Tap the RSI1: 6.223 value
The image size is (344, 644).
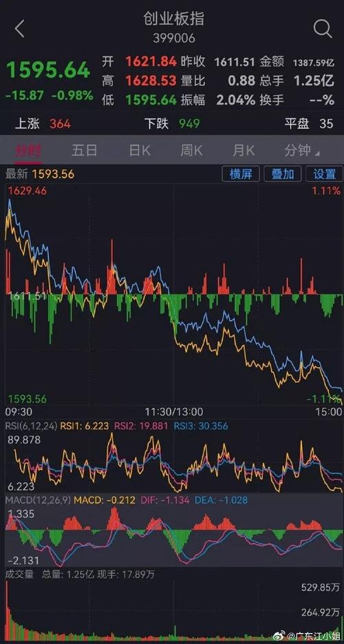click(85, 426)
